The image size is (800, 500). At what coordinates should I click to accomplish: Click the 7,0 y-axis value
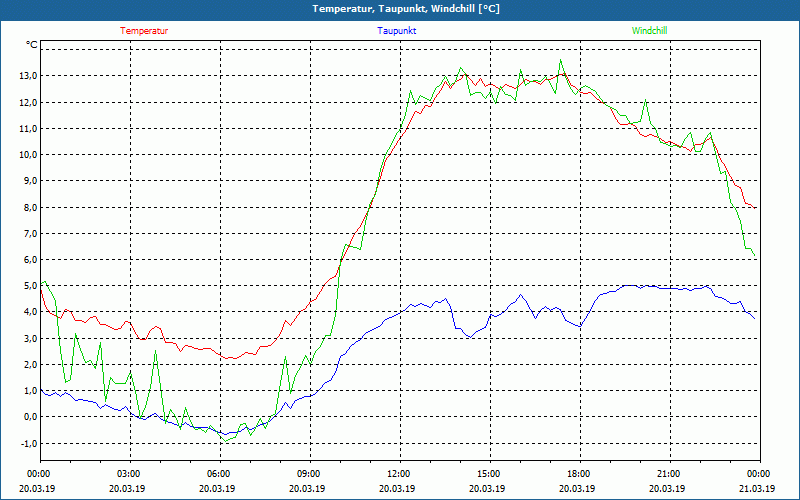point(31,234)
